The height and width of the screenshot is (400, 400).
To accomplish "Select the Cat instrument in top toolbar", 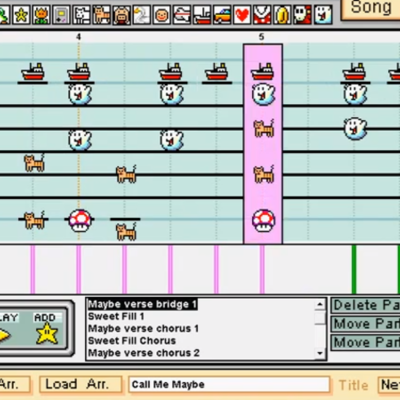I will [x=101, y=15].
